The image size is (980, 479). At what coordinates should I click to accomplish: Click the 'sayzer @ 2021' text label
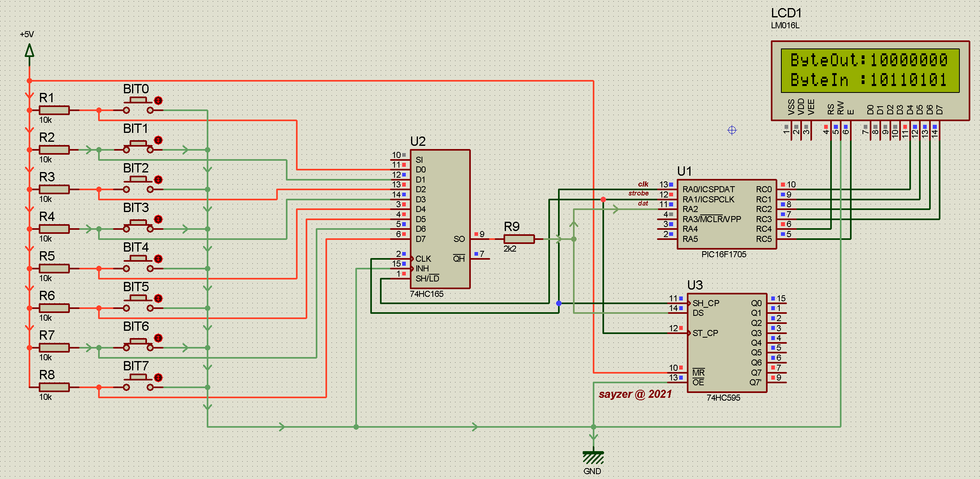(x=635, y=394)
